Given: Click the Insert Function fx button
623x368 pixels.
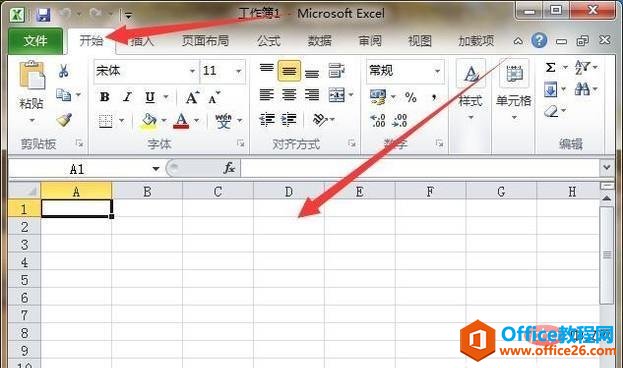Looking at the screenshot, I should pyautogui.click(x=229, y=168).
